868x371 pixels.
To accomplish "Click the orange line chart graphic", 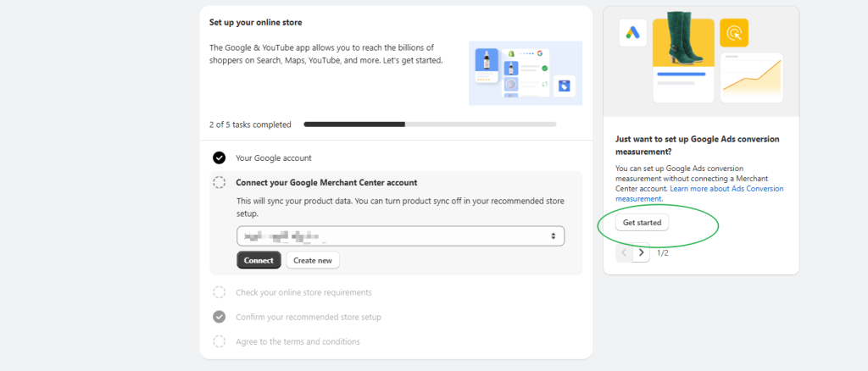I will point(752,78).
